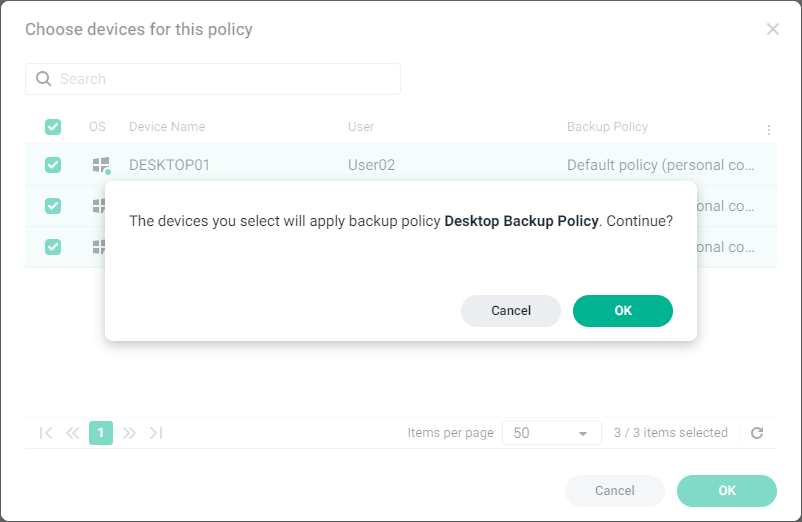Refresh the device list
The width and height of the screenshot is (802, 522).
(x=757, y=433)
